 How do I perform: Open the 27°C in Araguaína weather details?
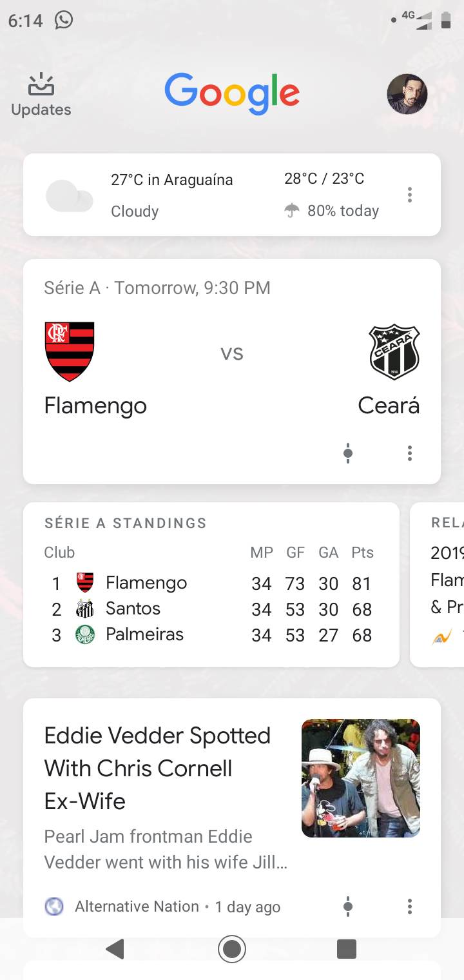pos(171,179)
